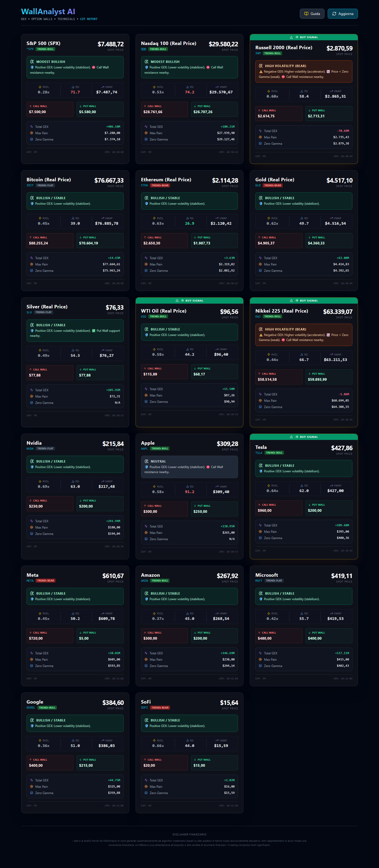Image resolution: width=379 pixels, height=868 pixels.
Task: Click the Max Pain target icon in Nasdaq 100 card
Action: click(146, 133)
